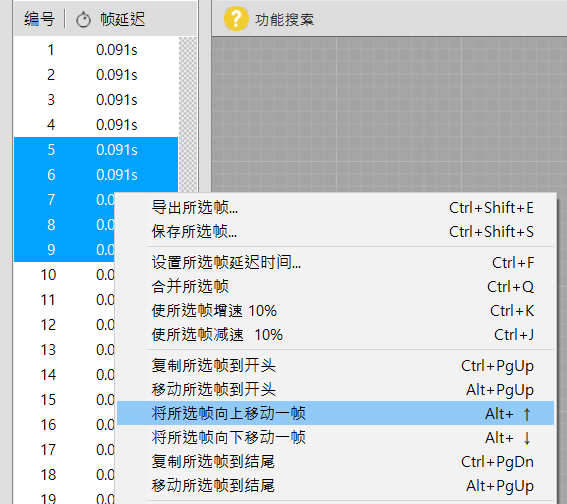Click the 功能搜索 search label
The height and width of the screenshot is (504, 567).
coord(285,20)
